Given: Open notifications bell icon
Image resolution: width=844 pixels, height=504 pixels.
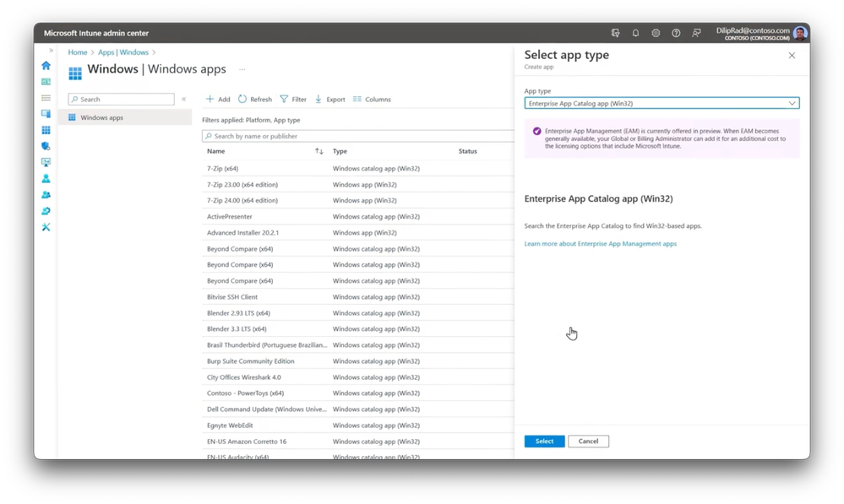Looking at the screenshot, I should [635, 33].
